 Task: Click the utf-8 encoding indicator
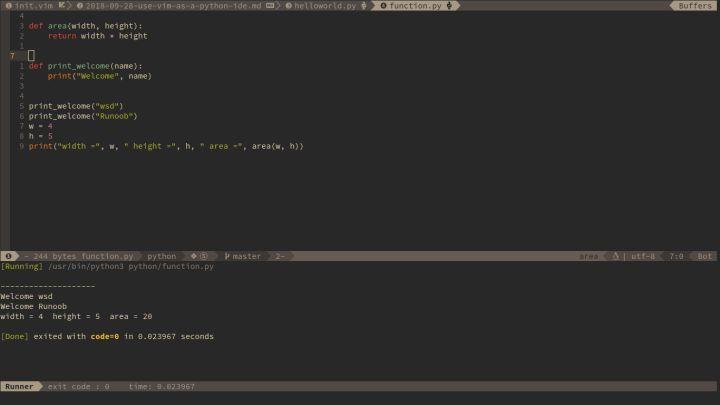pyautogui.click(x=643, y=256)
